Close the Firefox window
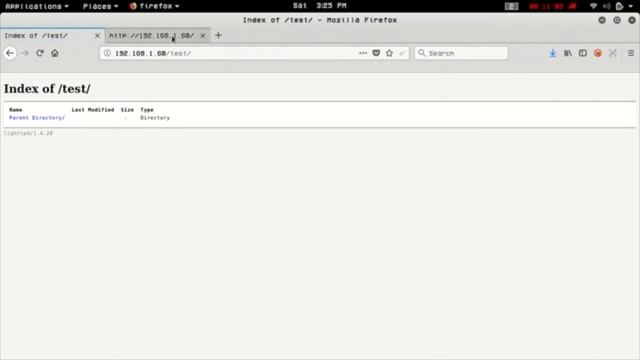 coord(632,20)
